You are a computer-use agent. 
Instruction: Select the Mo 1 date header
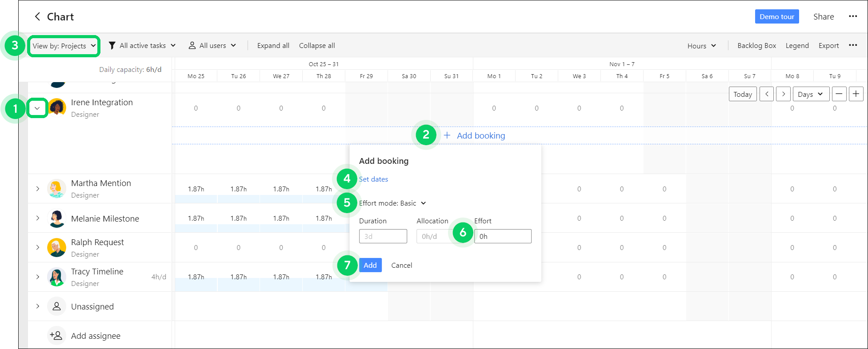(494, 76)
